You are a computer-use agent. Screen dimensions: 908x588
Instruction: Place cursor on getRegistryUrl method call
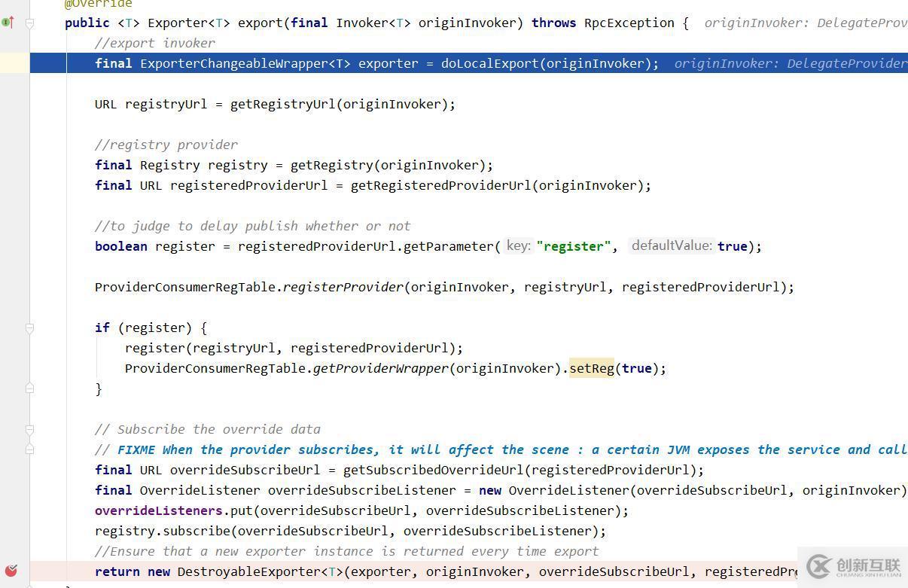282,104
